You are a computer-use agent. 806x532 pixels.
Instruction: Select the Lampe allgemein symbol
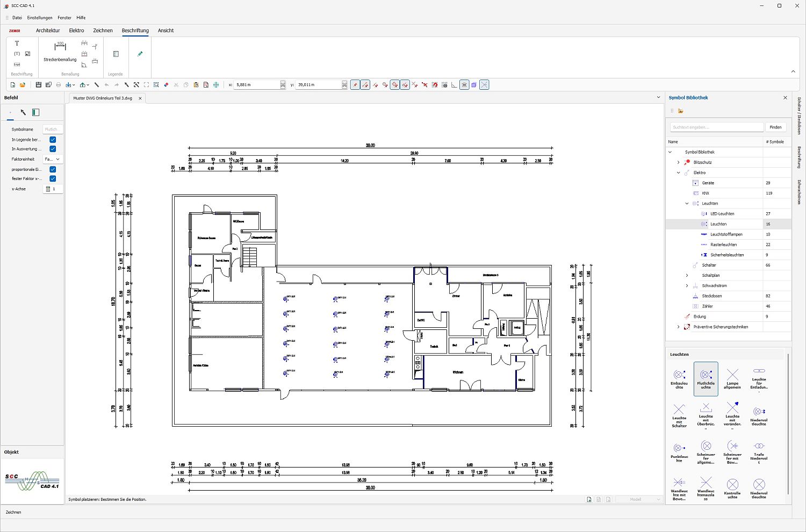pyautogui.click(x=732, y=379)
